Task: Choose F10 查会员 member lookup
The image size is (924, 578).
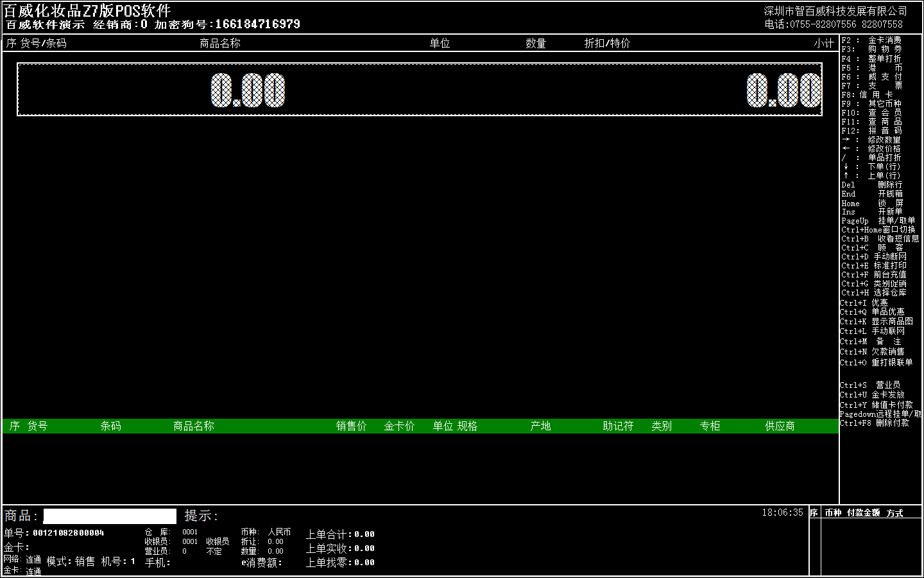Action: coord(871,112)
